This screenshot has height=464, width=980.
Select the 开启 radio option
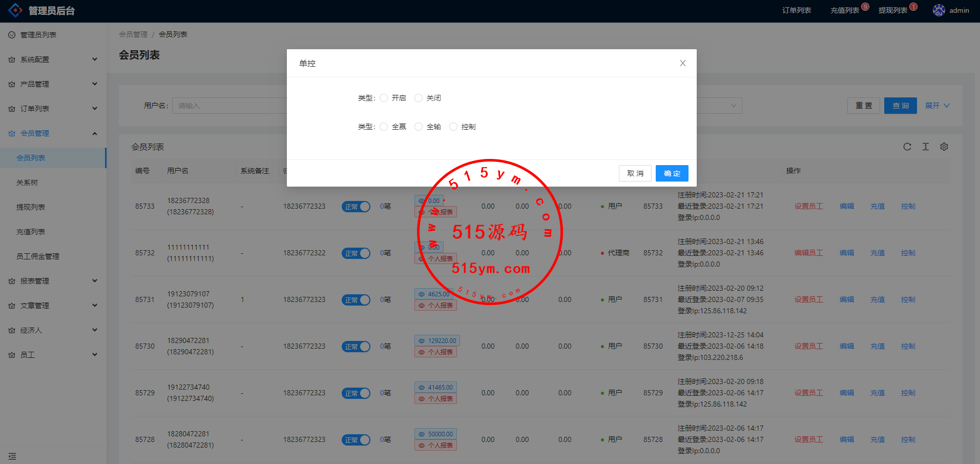click(384, 98)
